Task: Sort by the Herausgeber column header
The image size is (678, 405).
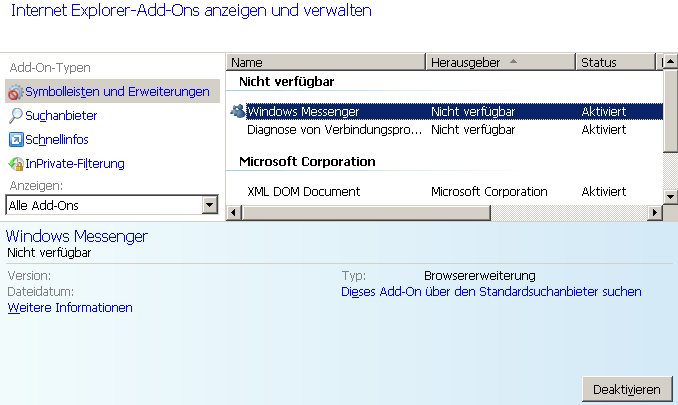Action: coord(500,62)
